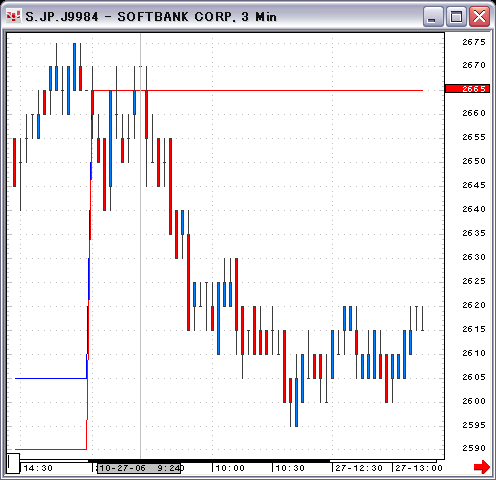Click the 2675 price axis label
This screenshot has height=480, width=496.
coord(474,42)
